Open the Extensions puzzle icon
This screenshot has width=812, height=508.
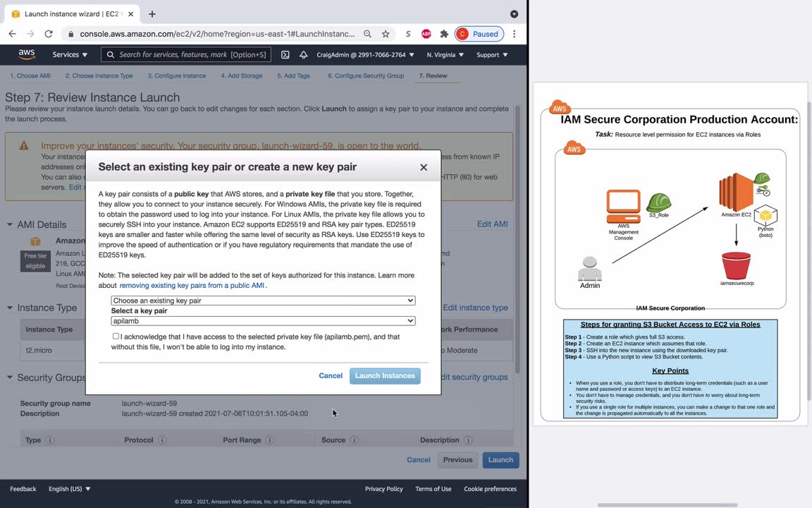click(444, 34)
